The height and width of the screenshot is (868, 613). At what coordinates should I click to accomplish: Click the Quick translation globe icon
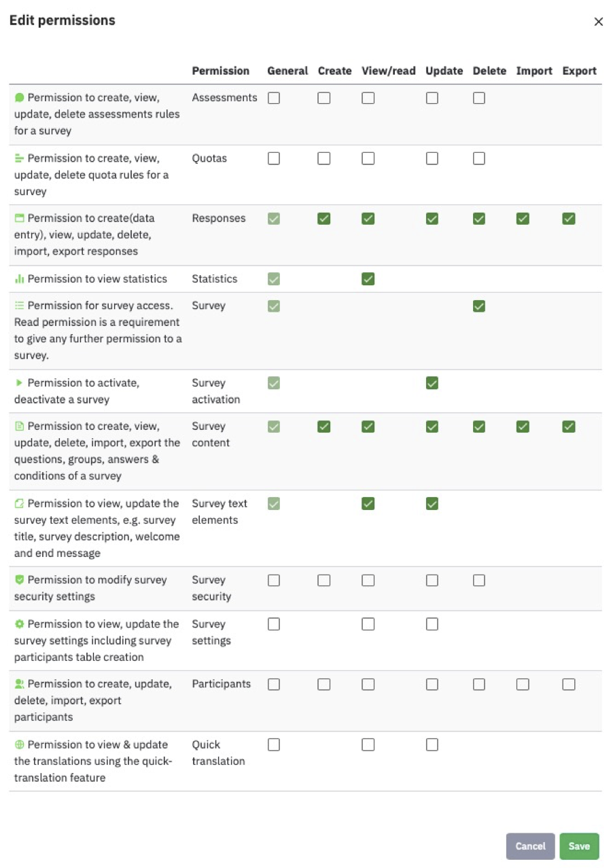[x=20, y=744]
